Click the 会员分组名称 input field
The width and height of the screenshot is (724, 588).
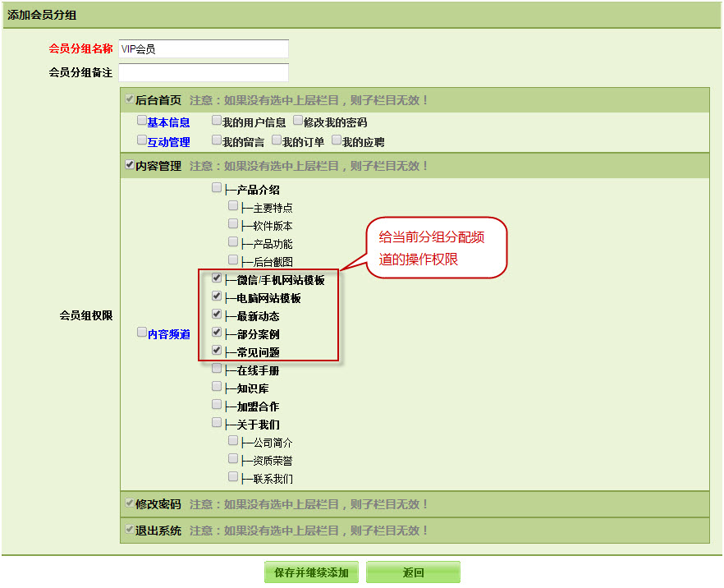click(x=204, y=49)
